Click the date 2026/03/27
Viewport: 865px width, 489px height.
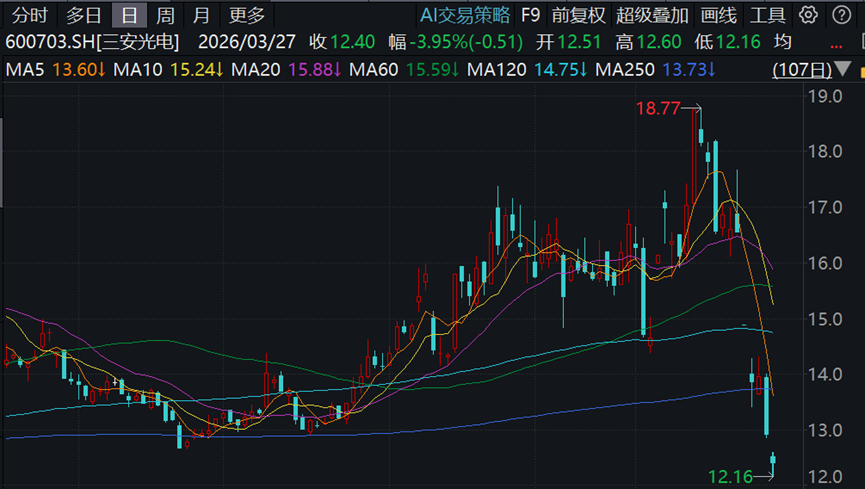click(247, 42)
